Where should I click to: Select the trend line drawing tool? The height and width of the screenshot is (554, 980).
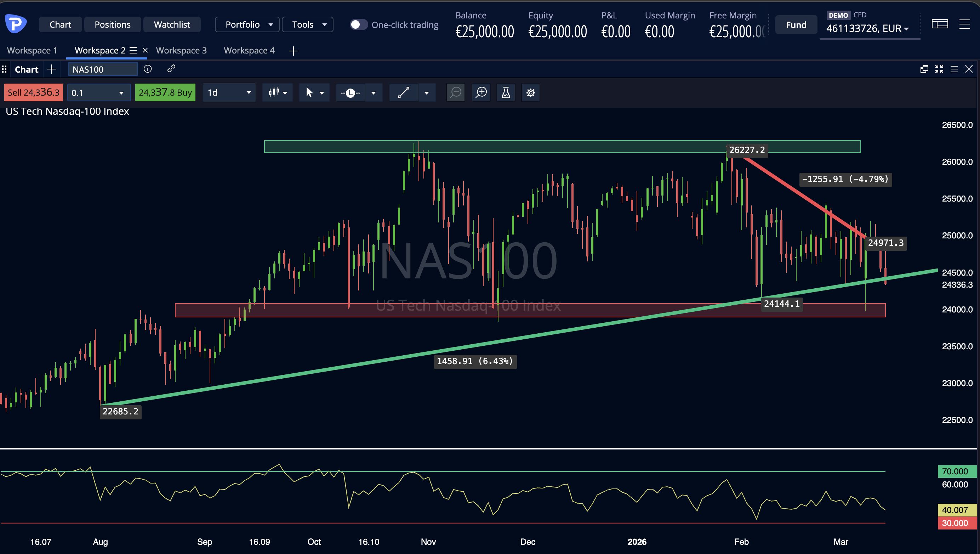pos(403,92)
